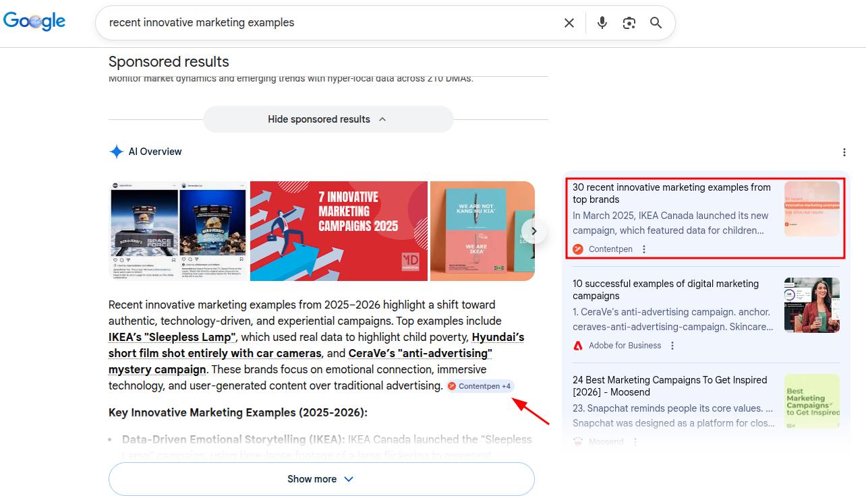
Task: Visit CeraVe's anti-advertising mystery campaign link
Action: point(420,352)
